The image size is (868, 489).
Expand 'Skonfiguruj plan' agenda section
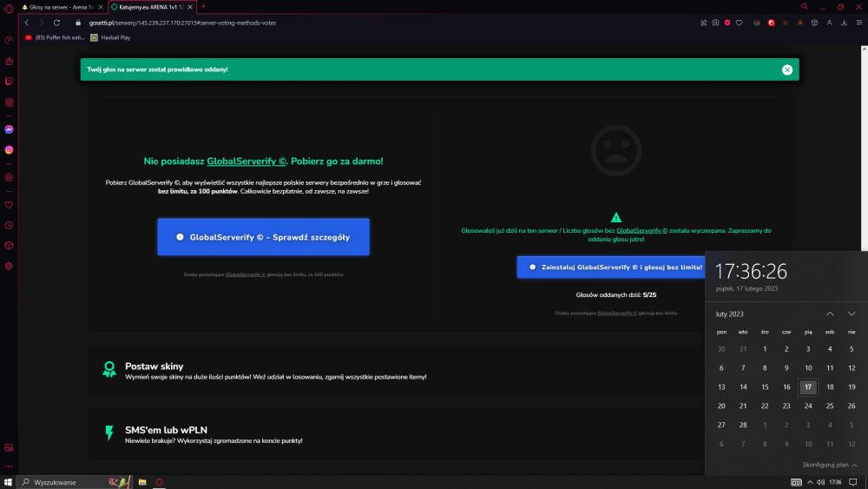(x=830, y=465)
